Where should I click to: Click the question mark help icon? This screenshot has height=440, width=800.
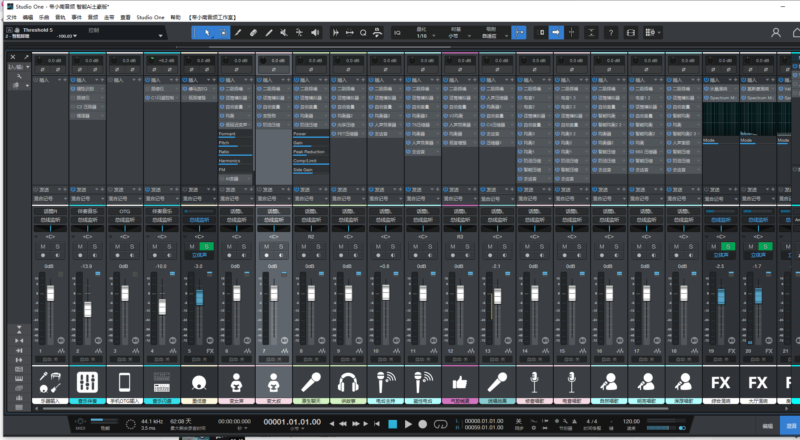[x=611, y=33]
